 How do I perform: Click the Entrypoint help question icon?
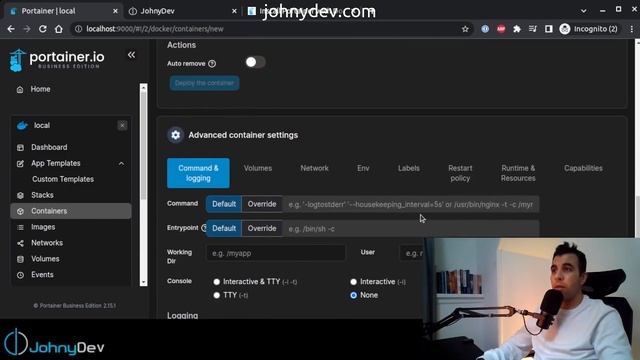(204, 228)
